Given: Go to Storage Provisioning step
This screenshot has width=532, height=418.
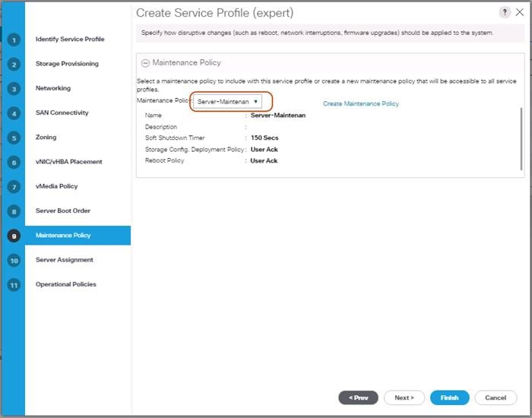Looking at the screenshot, I should [x=67, y=64].
